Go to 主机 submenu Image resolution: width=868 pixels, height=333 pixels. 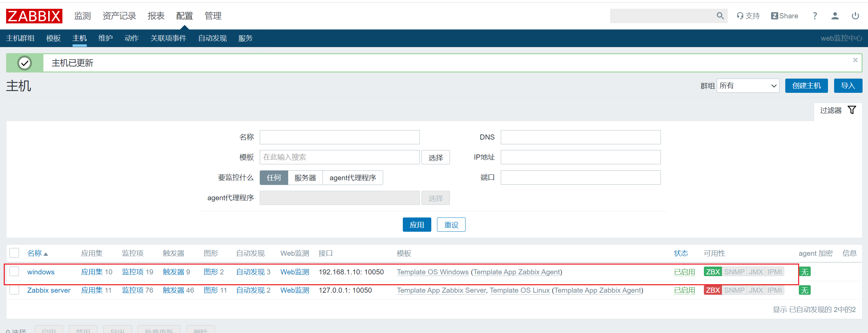(80, 38)
